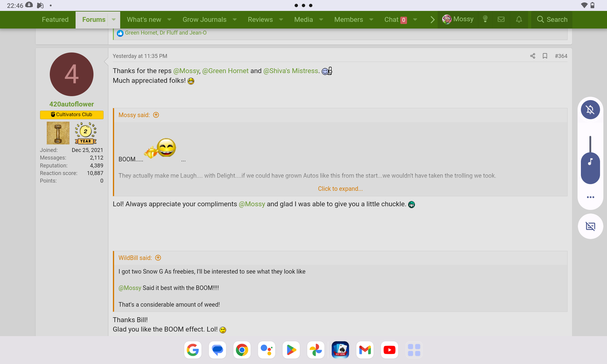This screenshot has width=607, height=364.
Task: Open YouTube from the dock
Action: click(x=389, y=350)
